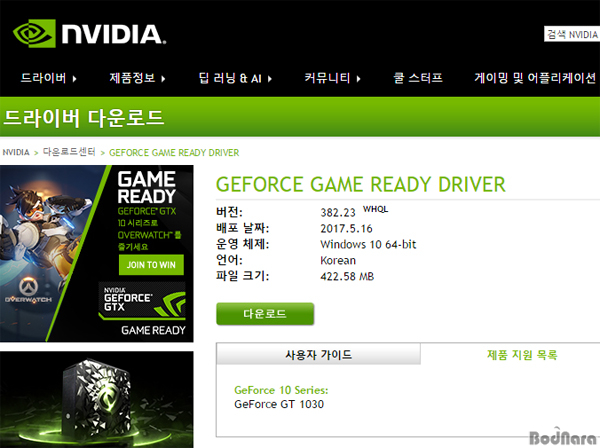Open 게이밍 및 어플리케이션 menu item
This screenshot has height=448, width=600.
click(x=535, y=78)
